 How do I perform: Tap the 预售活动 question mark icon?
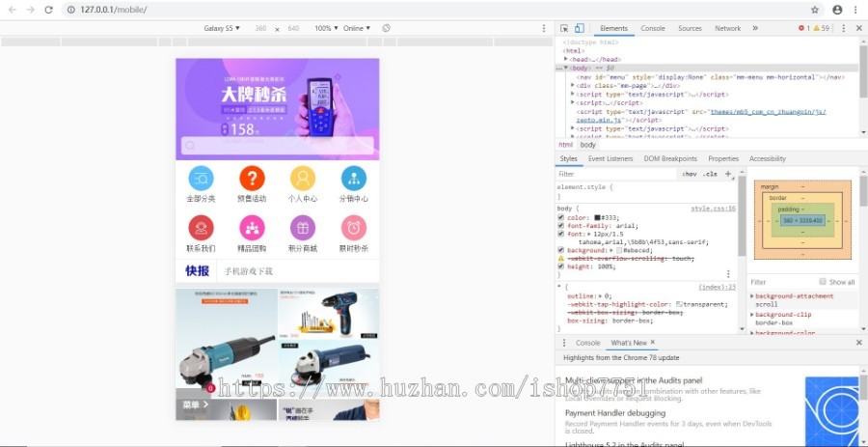[252, 179]
